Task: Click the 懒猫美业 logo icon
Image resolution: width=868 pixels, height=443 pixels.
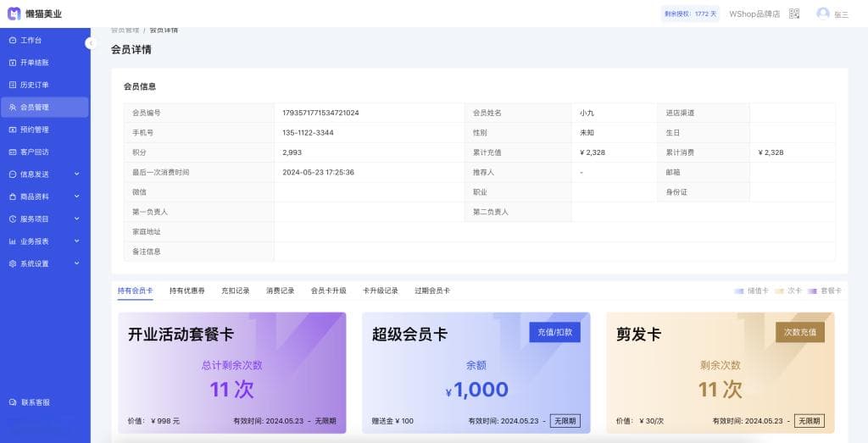Action: [14, 14]
